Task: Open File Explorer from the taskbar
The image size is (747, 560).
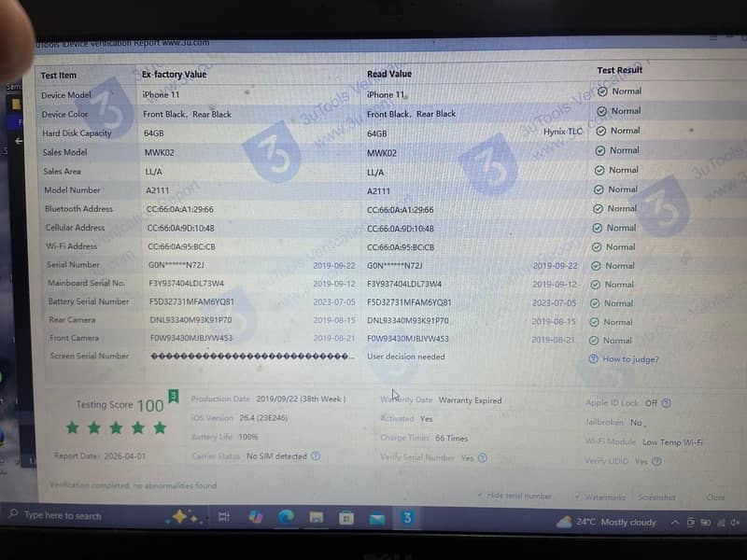Action: point(317,518)
